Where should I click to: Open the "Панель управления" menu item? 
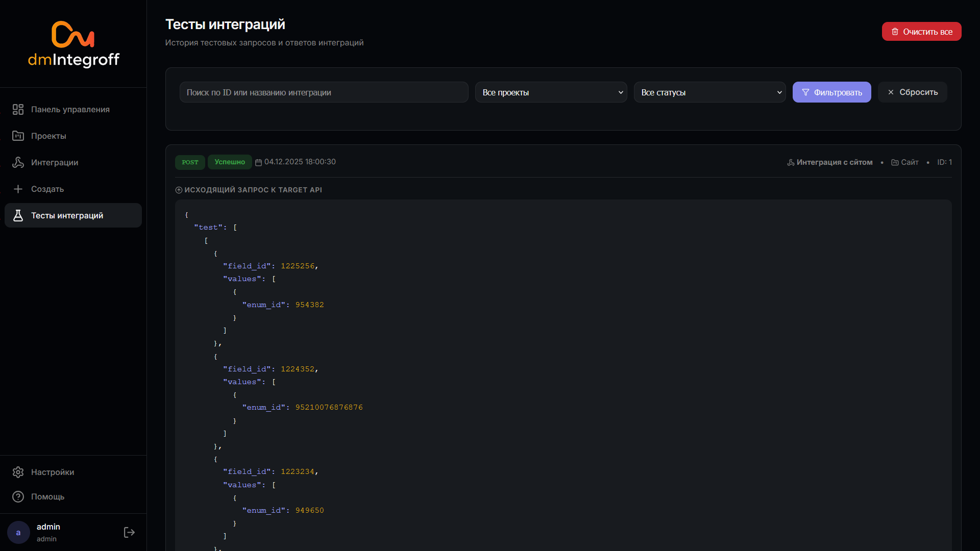(70, 109)
